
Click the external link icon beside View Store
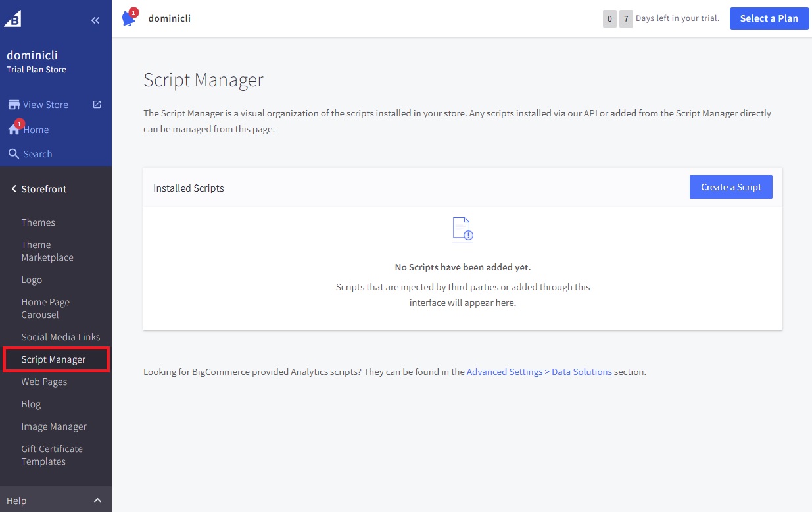[97, 104]
